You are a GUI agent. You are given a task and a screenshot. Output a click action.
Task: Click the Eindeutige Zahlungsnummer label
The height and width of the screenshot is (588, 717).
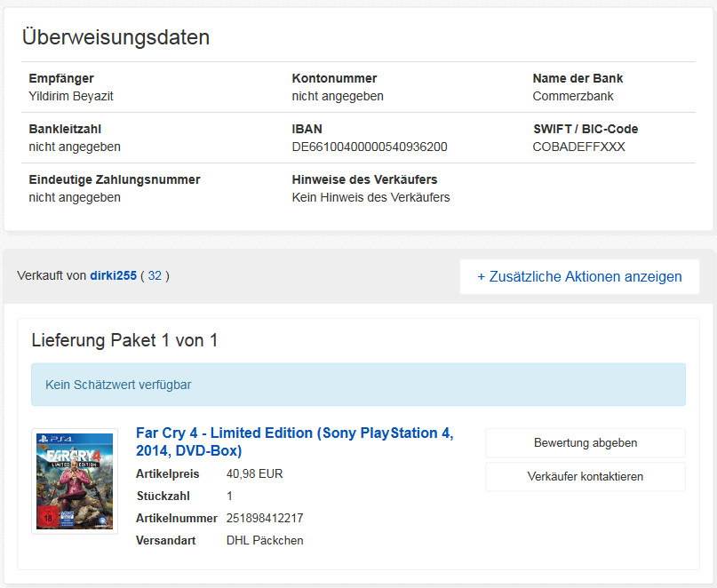[115, 179]
